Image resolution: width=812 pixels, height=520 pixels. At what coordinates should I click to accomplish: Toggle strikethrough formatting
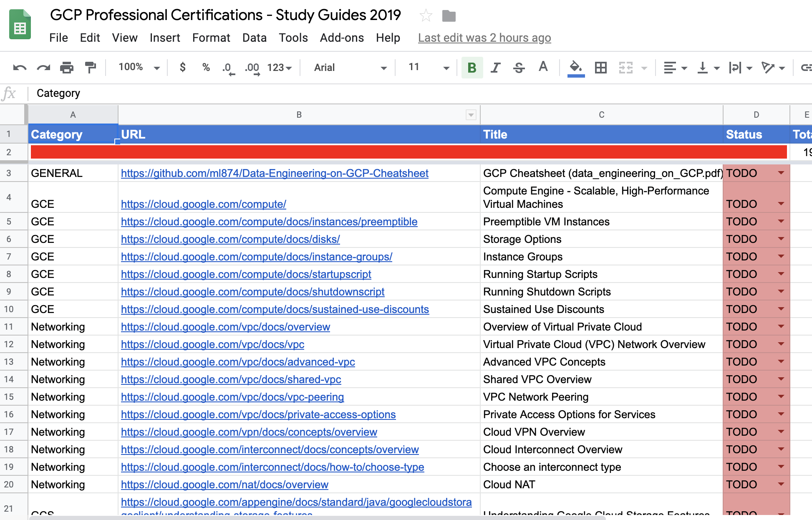(x=519, y=68)
